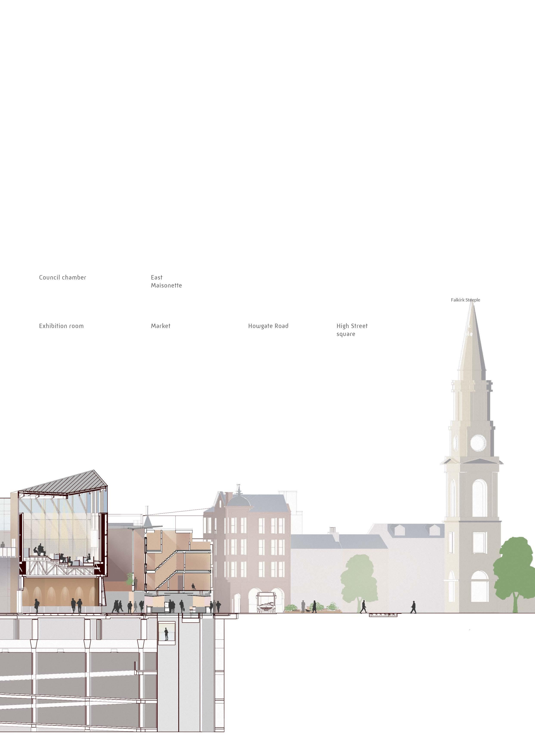Click the dog beside the planters

(x=308, y=611)
